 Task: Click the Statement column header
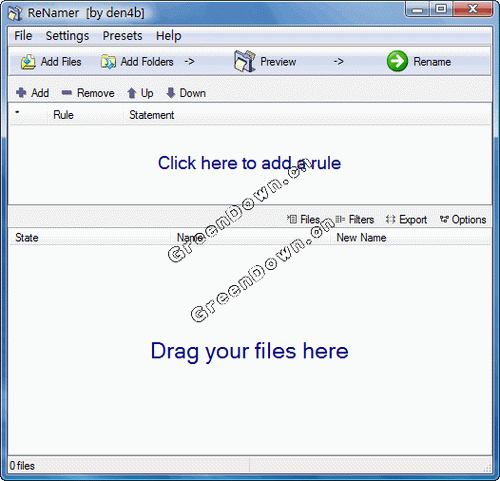pos(306,115)
